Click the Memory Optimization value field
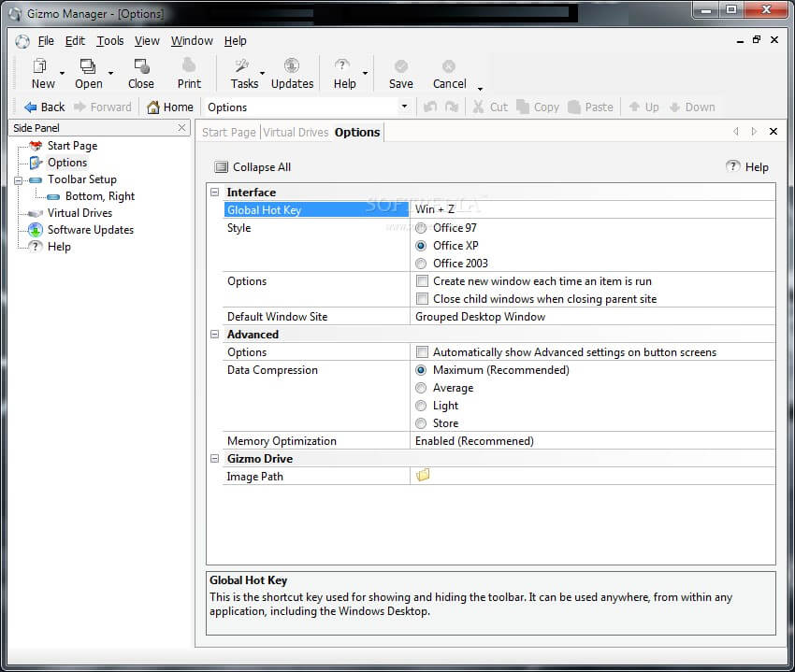The height and width of the screenshot is (672, 795). click(592, 441)
